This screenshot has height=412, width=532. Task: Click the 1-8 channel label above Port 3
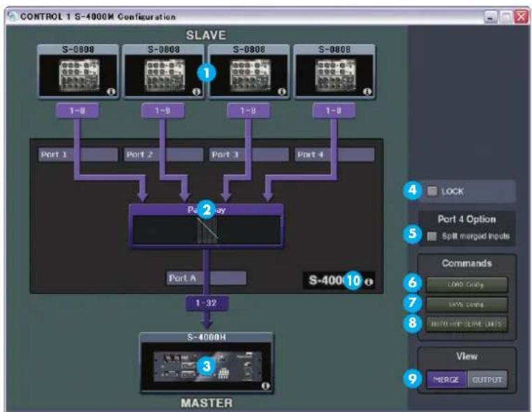point(249,110)
